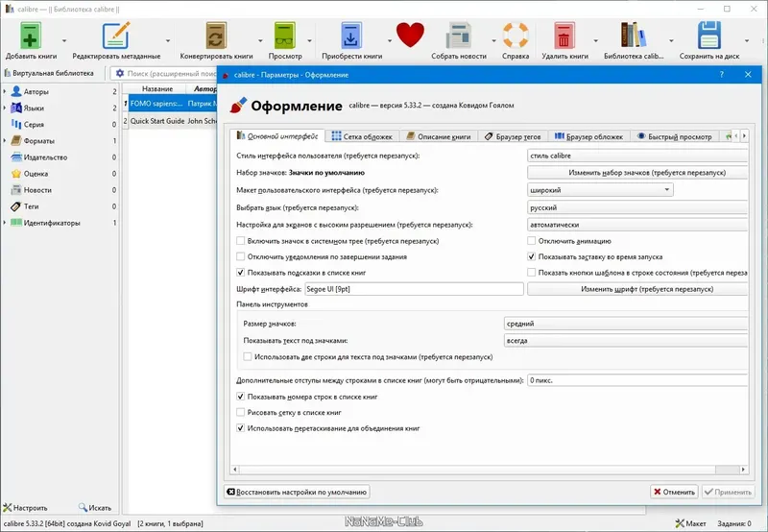Open dropdown arrow next to Добавить книги
This screenshot has width=768, height=532.
coord(64,40)
